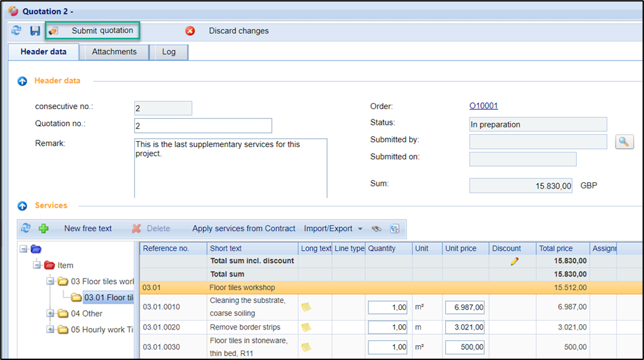Click the Quotation no. input field

203,125
